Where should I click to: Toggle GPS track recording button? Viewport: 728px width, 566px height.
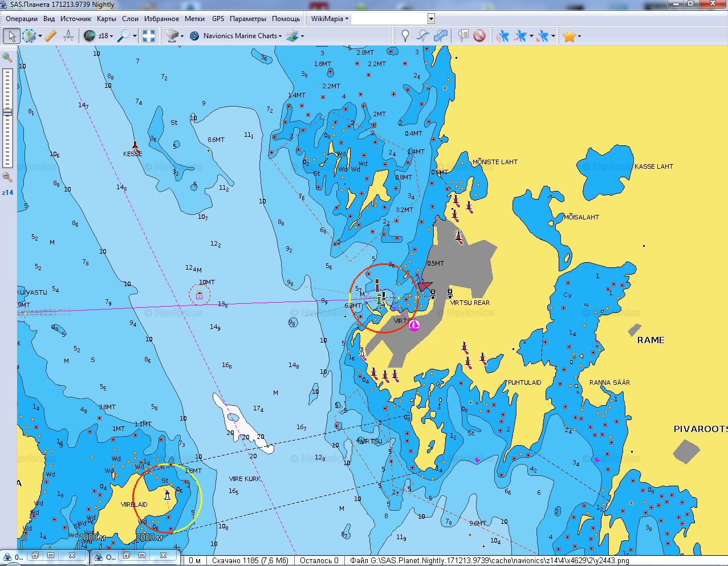pyautogui.click(x=520, y=36)
